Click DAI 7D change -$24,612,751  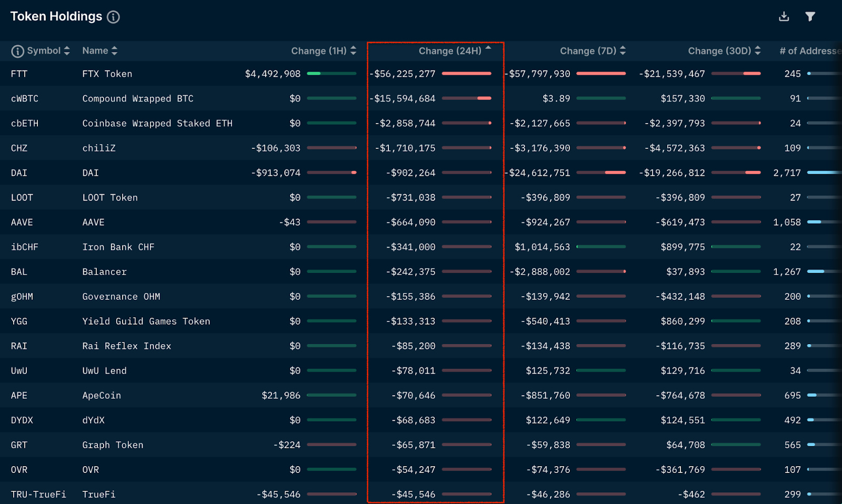[x=537, y=173]
